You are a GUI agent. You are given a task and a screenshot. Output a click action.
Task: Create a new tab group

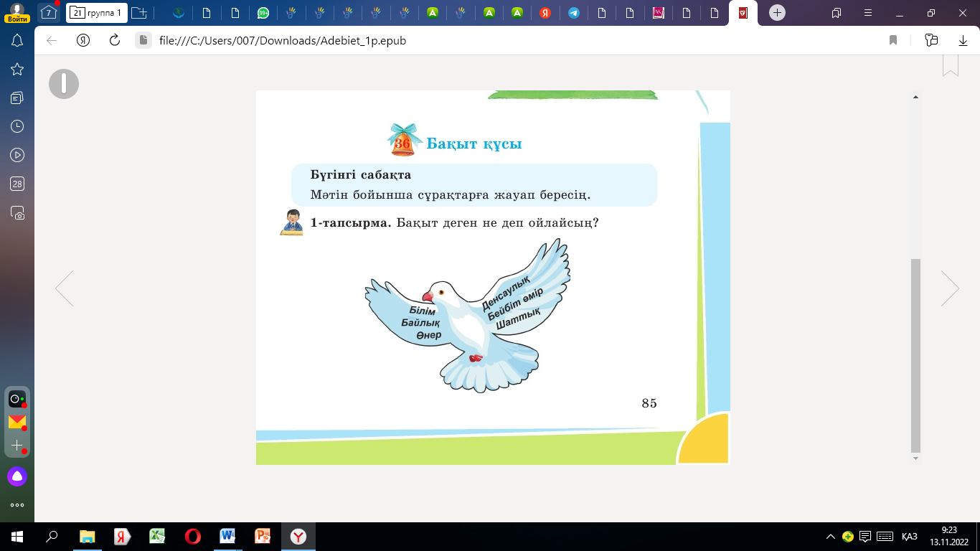click(x=139, y=13)
